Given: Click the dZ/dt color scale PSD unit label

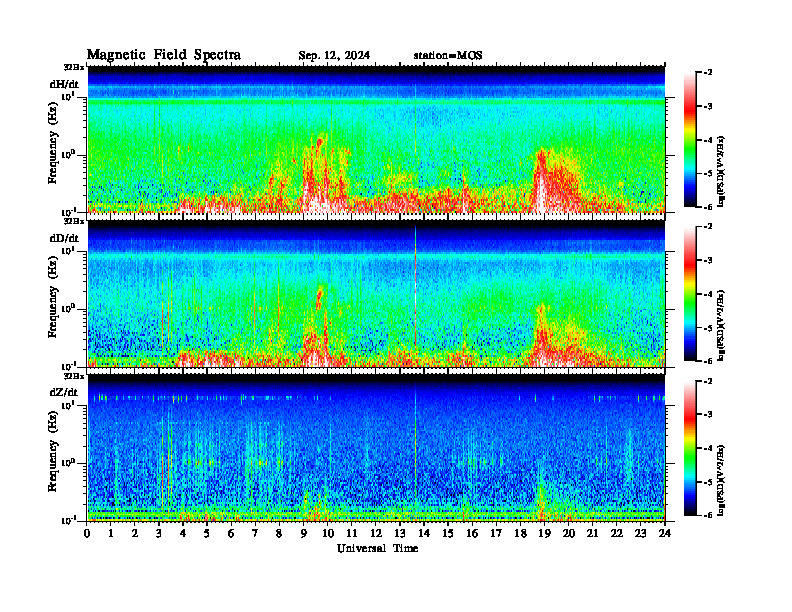Looking at the screenshot, I should 721,479.
